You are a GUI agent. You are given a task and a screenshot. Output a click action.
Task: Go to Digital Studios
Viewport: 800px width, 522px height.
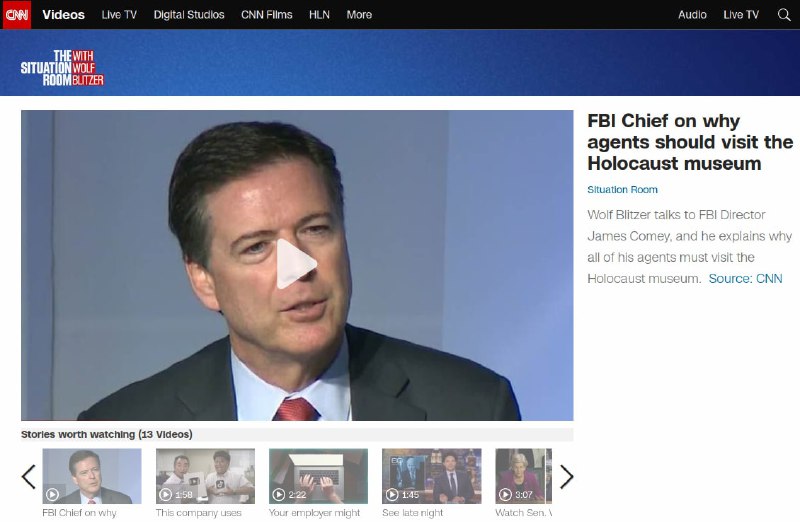pos(189,15)
